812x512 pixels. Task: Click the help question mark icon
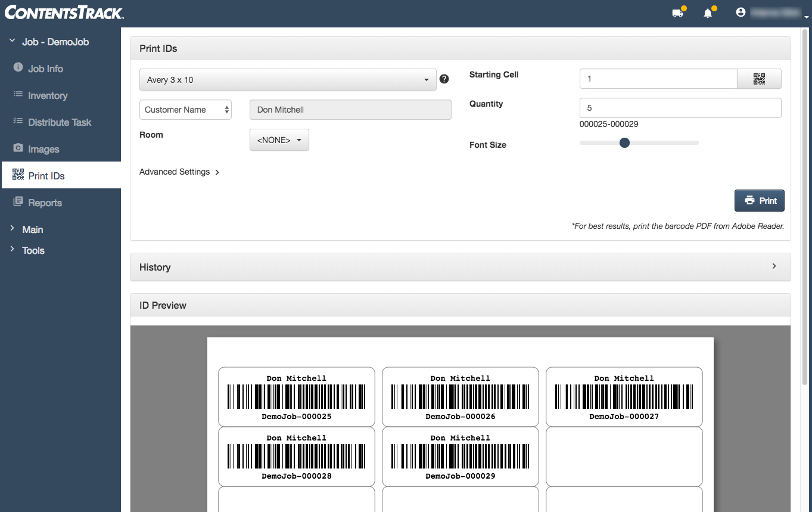pyautogui.click(x=444, y=79)
